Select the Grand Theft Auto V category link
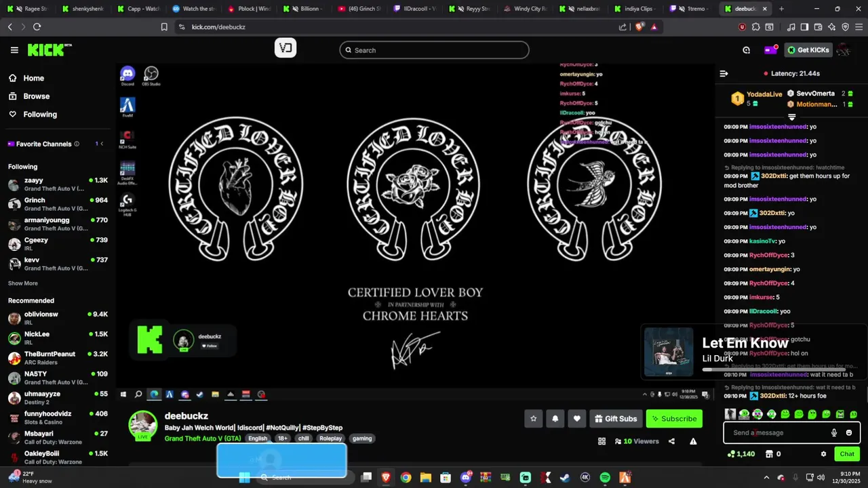The height and width of the screenshot is (488, 868). click(201, 439)
